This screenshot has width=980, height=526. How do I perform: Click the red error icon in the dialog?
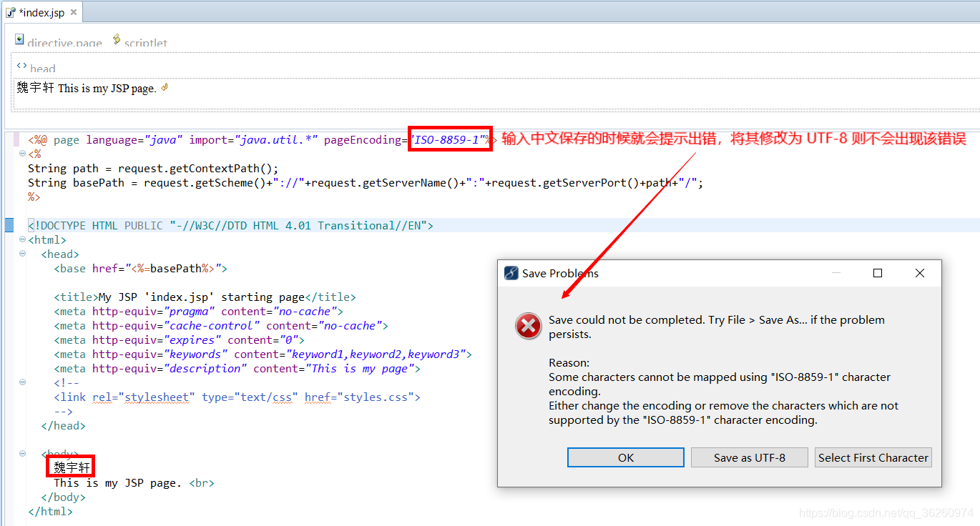528,326
